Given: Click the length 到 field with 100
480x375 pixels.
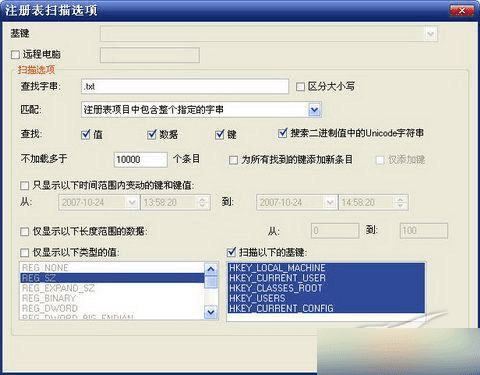Looking at the screenshot, I should pos(424,231).
